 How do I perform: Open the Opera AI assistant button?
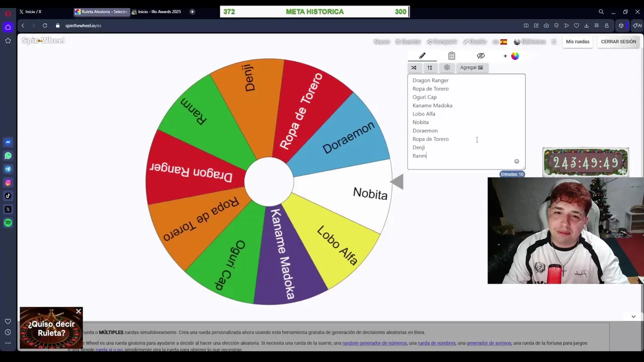[x=637, y=26]
